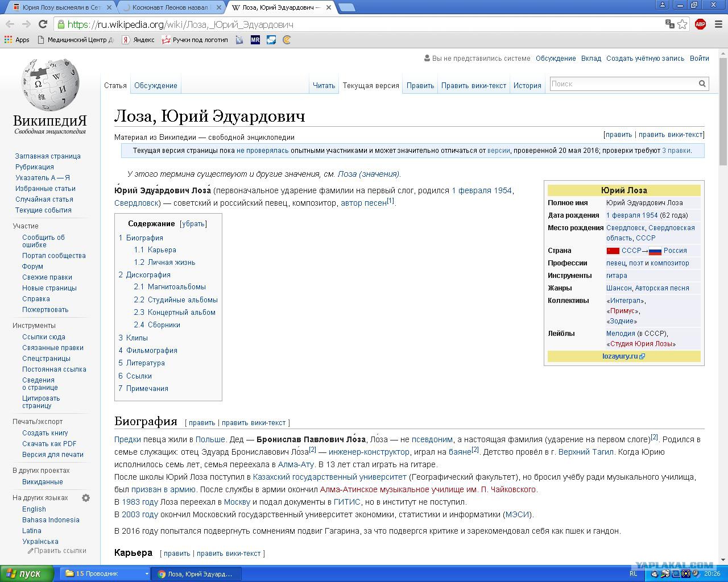Click Скачать как PDF in sidebar
Viewport: 728px width, 582px height.
point(49,444)
